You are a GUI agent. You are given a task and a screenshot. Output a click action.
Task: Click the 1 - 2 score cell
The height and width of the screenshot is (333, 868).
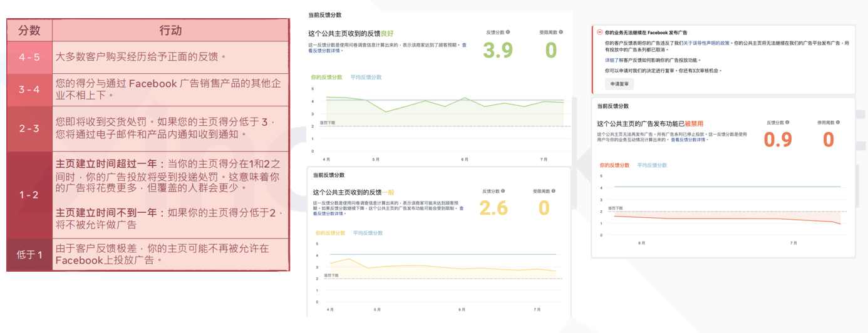pyautogui.click(x=29, y=195)
